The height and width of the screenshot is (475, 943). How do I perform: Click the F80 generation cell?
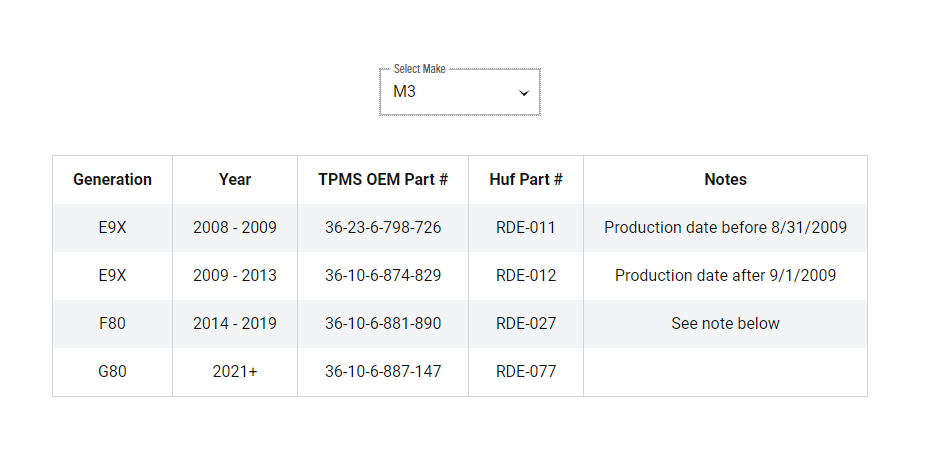click(x=112, y=323)
